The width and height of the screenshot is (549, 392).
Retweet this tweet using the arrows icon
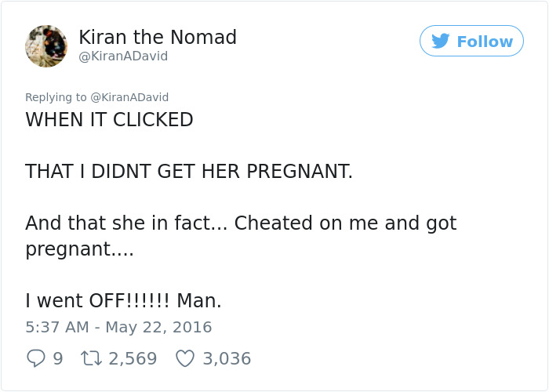click(91, 358)
